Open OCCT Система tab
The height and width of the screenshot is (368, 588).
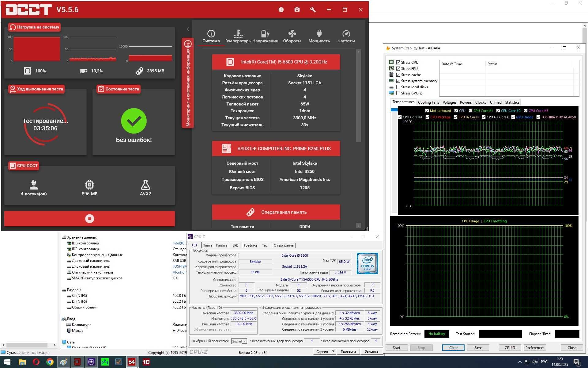(211, 36)
